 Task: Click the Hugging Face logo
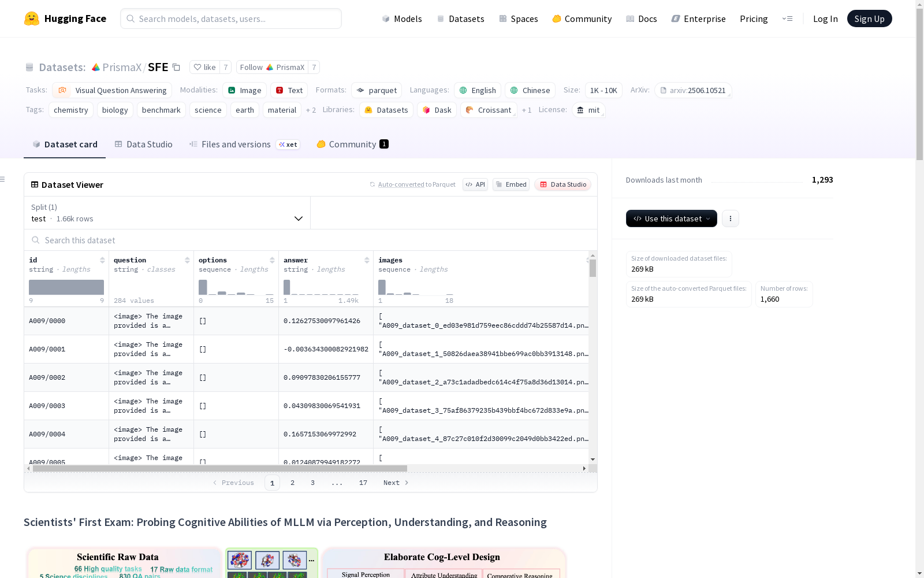[65, 18]
